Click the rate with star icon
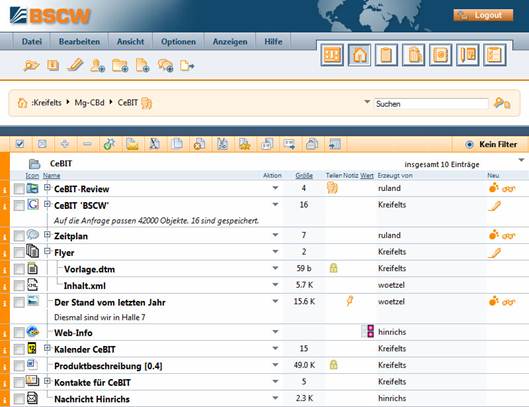Screen dimensions: 529x407 (245, 144)
